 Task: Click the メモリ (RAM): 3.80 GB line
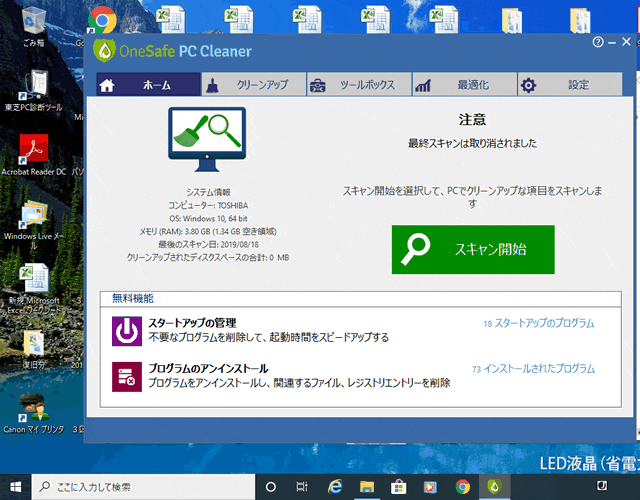click(208, 231)
